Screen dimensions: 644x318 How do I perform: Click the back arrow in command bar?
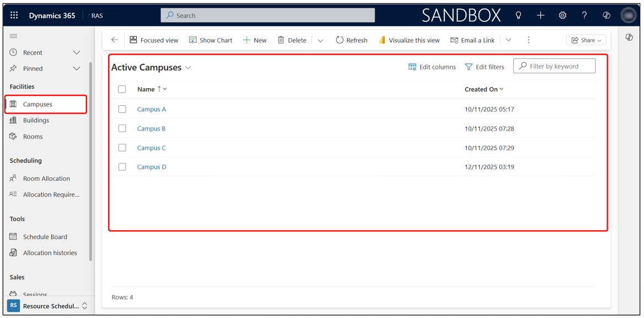115,40
